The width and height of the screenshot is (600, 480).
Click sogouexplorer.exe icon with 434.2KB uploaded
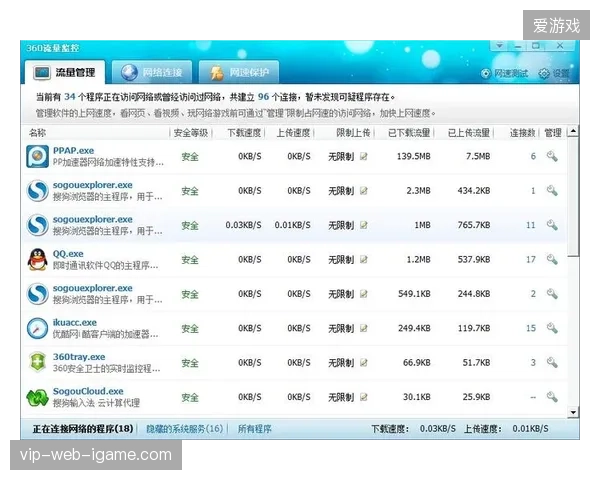[x=38, y=191]
